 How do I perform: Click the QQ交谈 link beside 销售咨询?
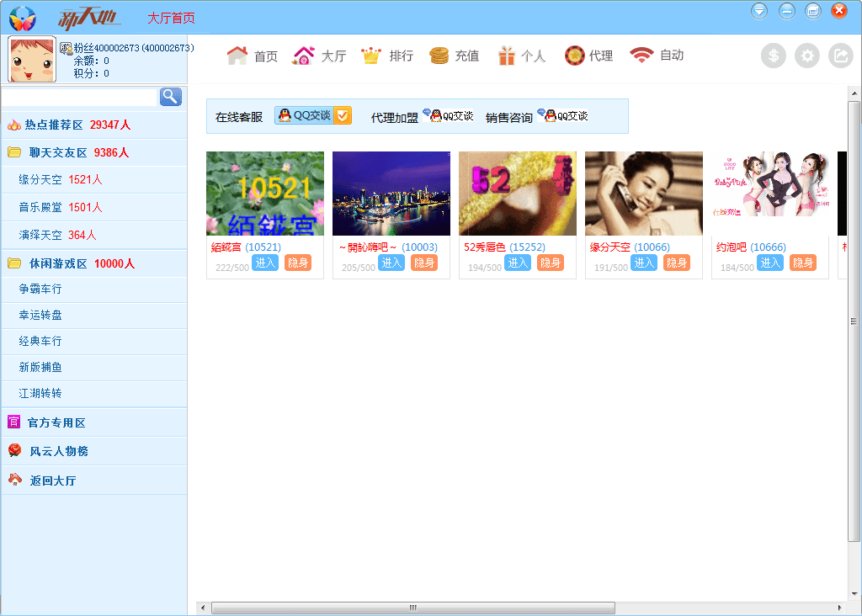coord(562,116)
